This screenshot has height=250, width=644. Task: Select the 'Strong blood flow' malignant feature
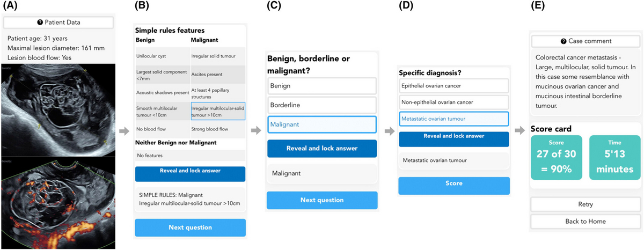(x=217, y=129)
